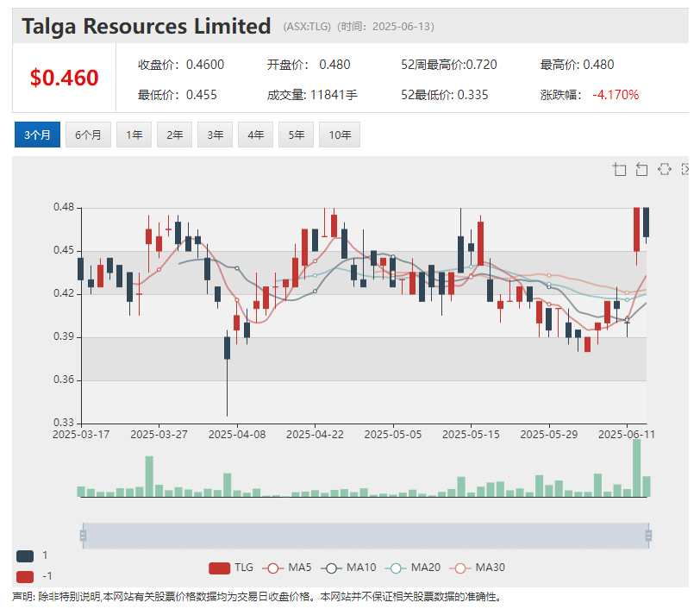The width and height of the screenshot is (700, 615).
Task: Click the 2025-04-22 x-axis label
Action: coord(315,435)
